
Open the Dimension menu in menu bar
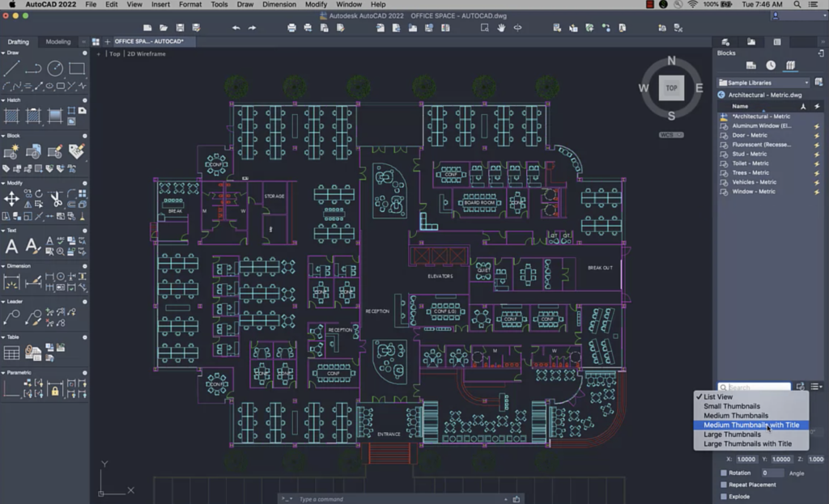click(278, 4)
